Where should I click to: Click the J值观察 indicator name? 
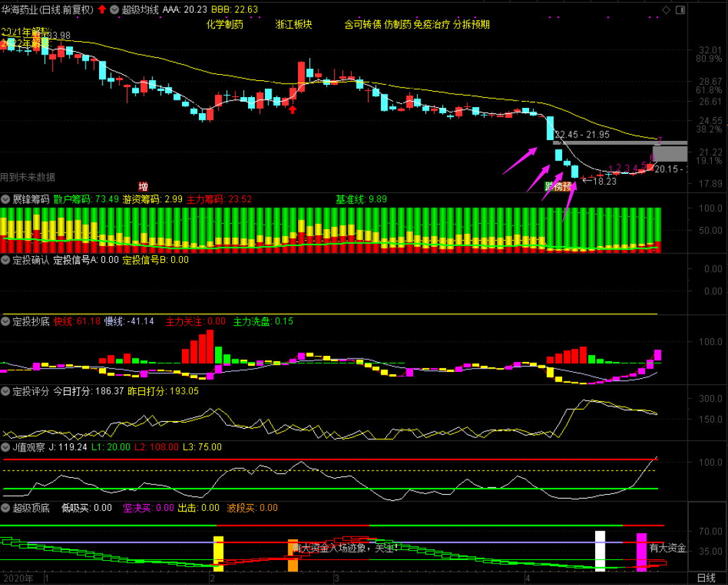[x=28, y=447]
